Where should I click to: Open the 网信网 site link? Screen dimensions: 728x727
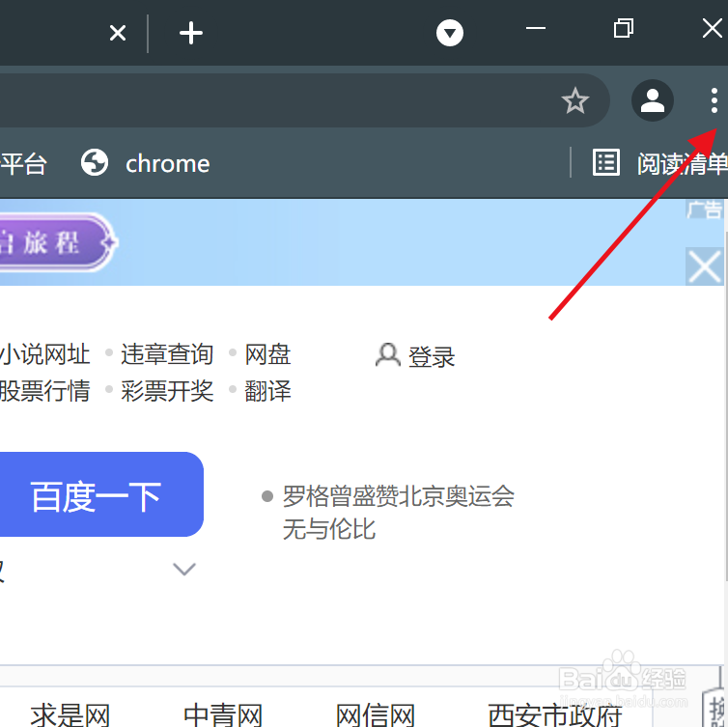pos(376,714)
